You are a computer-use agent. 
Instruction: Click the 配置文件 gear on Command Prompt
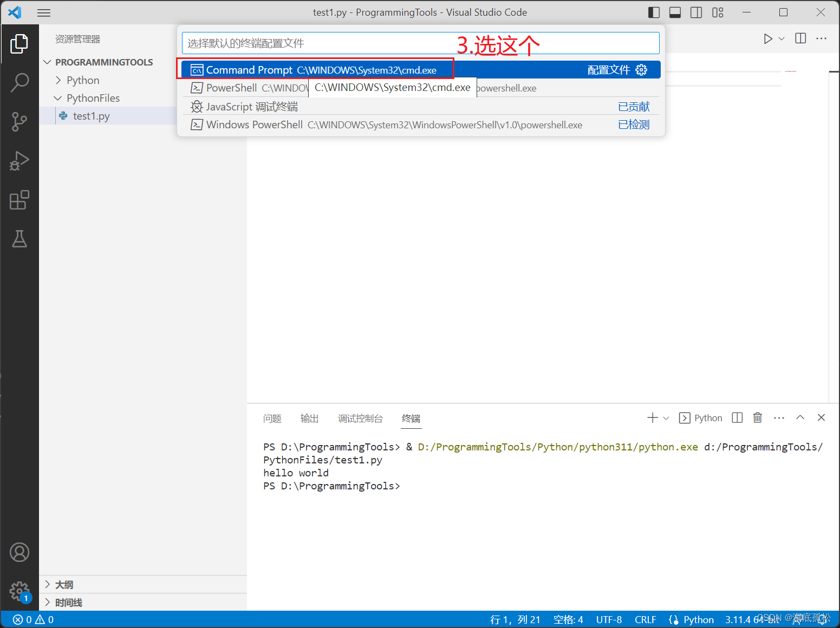click(x=641, y=69)
